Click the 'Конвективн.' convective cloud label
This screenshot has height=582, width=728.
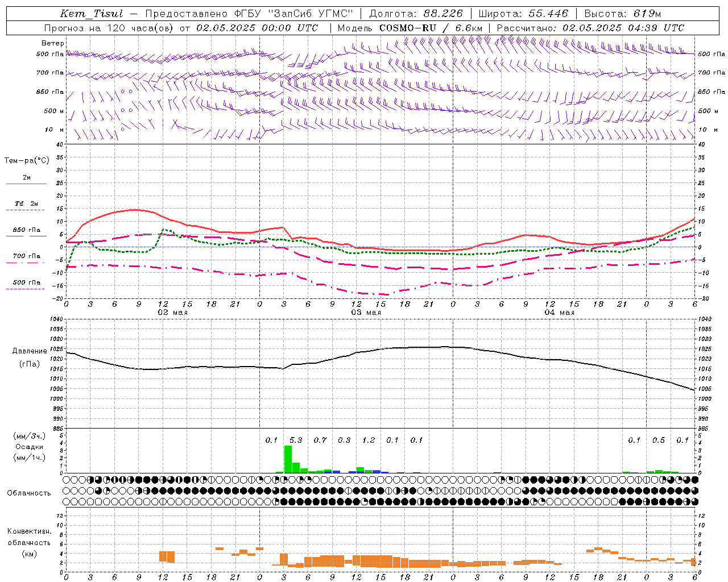[29, 531]
